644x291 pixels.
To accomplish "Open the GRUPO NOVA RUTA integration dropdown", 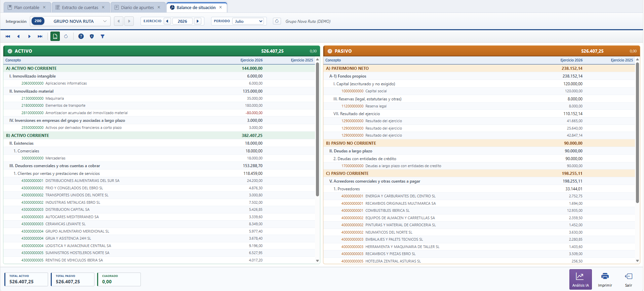I will coord(71,21).
